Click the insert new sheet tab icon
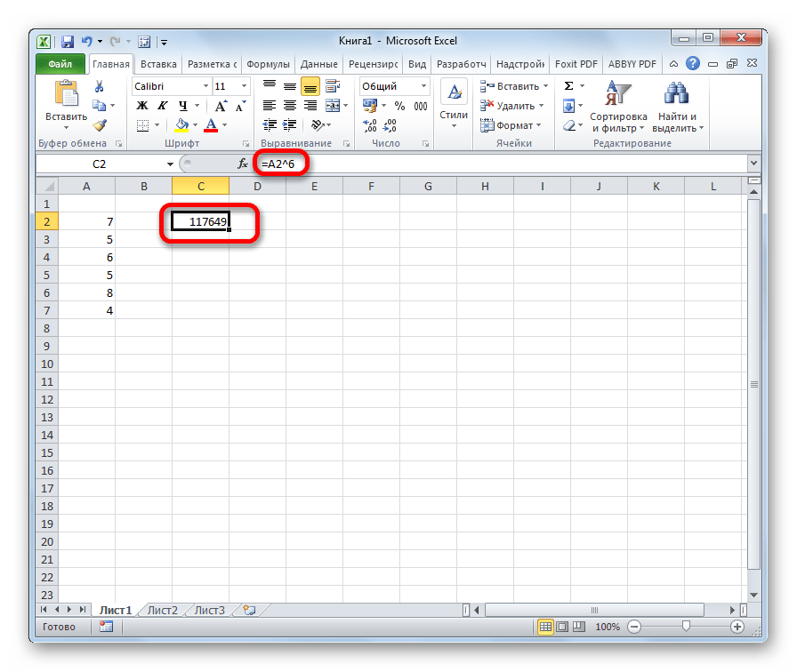The width and height of the screenshot is (797, 672). click(x=250, y=610)
